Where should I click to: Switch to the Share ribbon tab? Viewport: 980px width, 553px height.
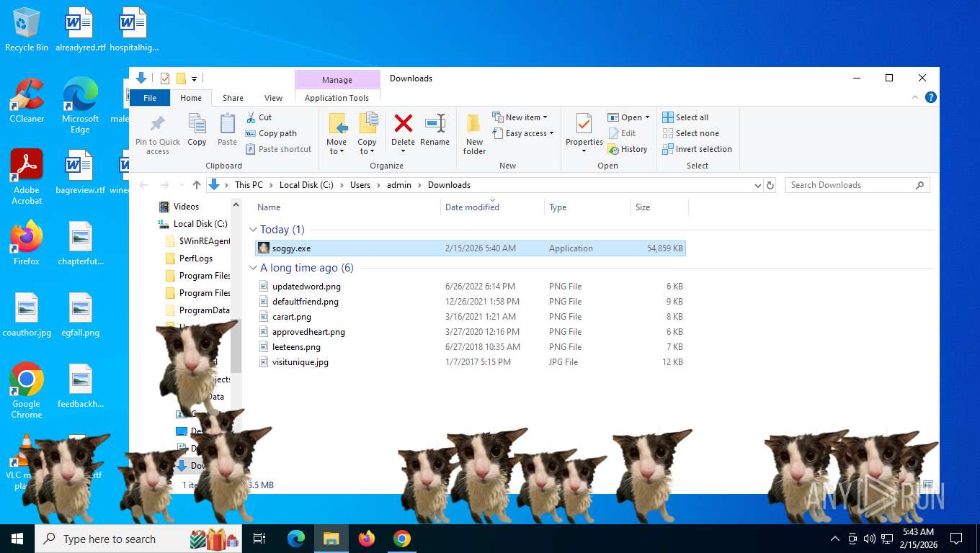point(233,98)
